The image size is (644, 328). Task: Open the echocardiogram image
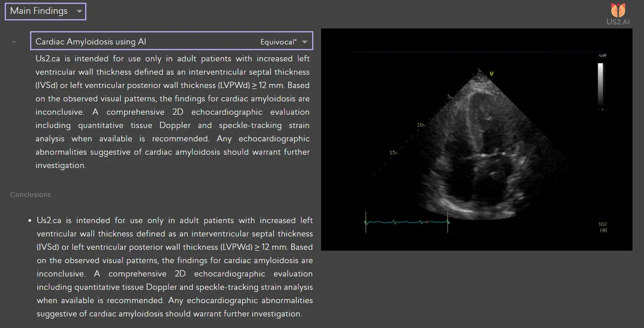[x=477, y=140]
